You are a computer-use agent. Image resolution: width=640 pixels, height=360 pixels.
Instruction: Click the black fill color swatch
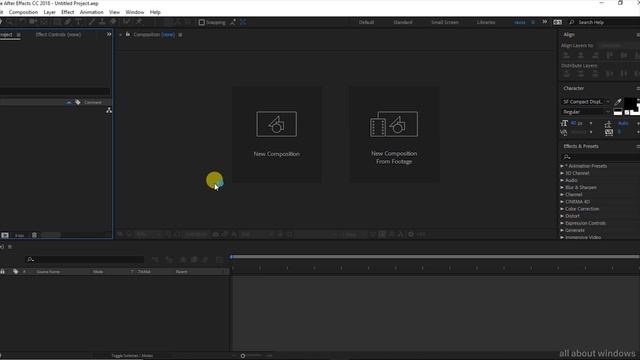coord(630,104)
